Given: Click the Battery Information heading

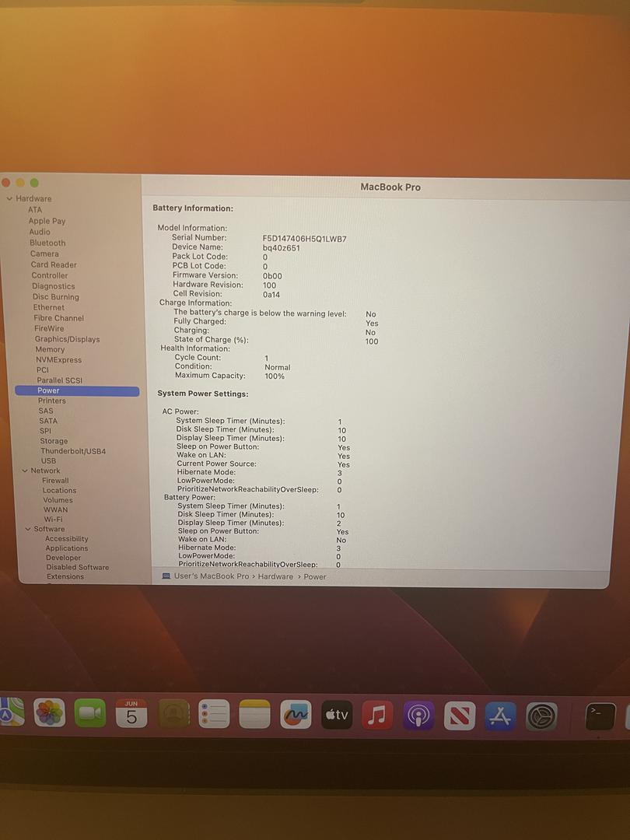Looking at the screenshot, I should point(193,208).
